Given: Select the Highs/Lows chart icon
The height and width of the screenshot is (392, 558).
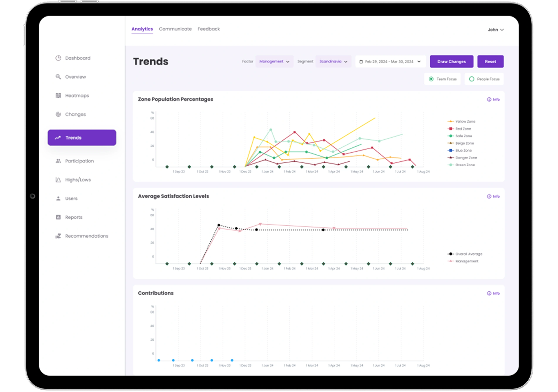Looking at the screenshot, I should click(x=58, y=180).
